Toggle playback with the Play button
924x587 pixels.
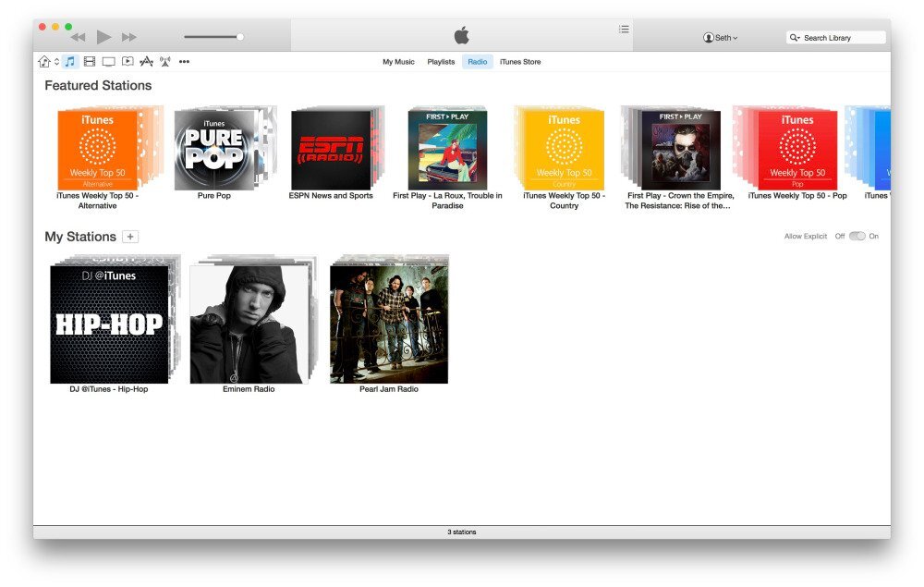click(x=103, y=37)
